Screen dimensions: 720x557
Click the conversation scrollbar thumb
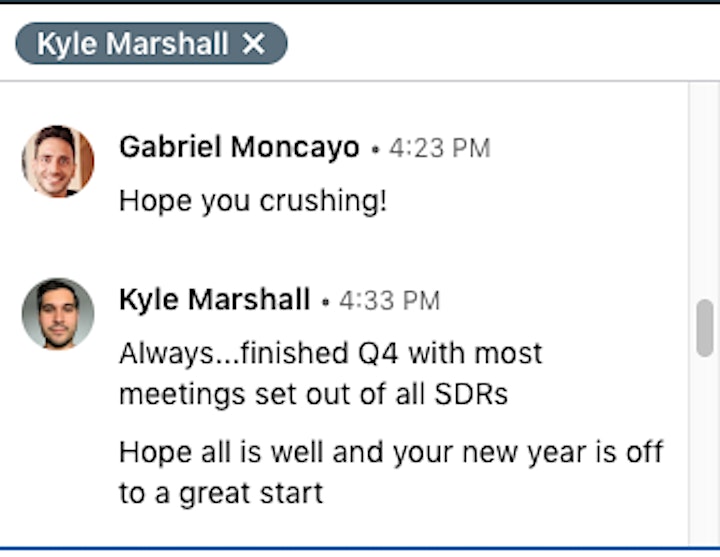point(704,328)
